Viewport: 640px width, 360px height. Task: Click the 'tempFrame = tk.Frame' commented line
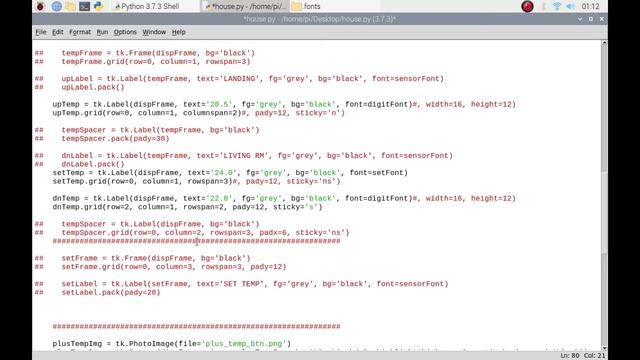point(145,53)
